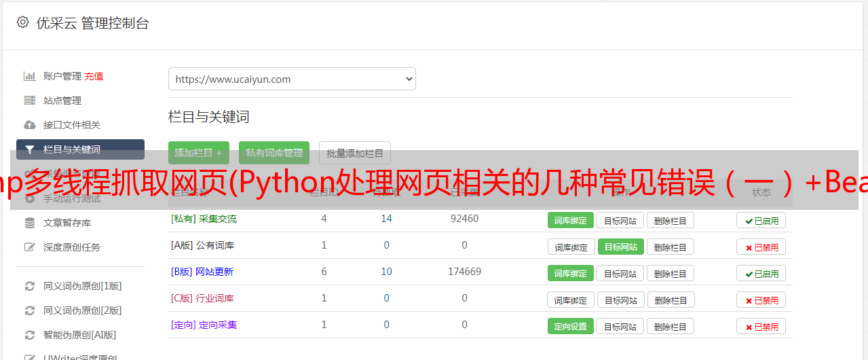Click the refresh icon for 同义词伪原创[2版]
Screen dimensions: 868x360
tap(29, 310)
